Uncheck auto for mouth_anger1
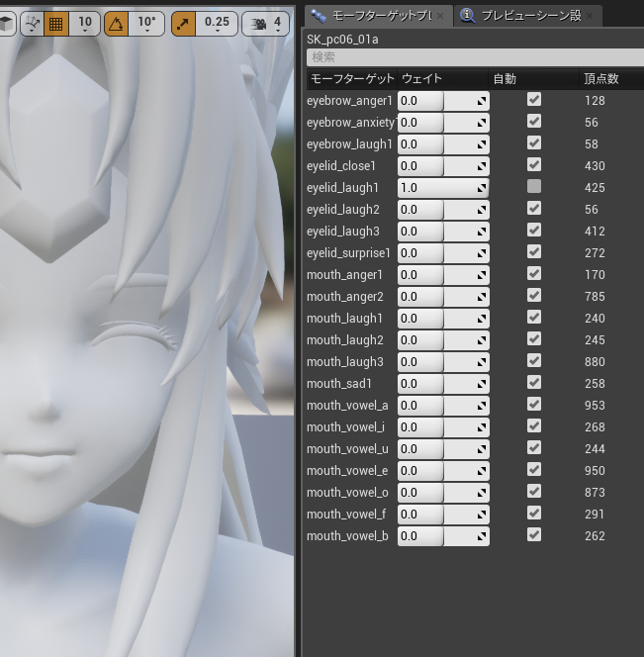Image resolution: width=644 pixels, height=657 pixels. [534, 274]
